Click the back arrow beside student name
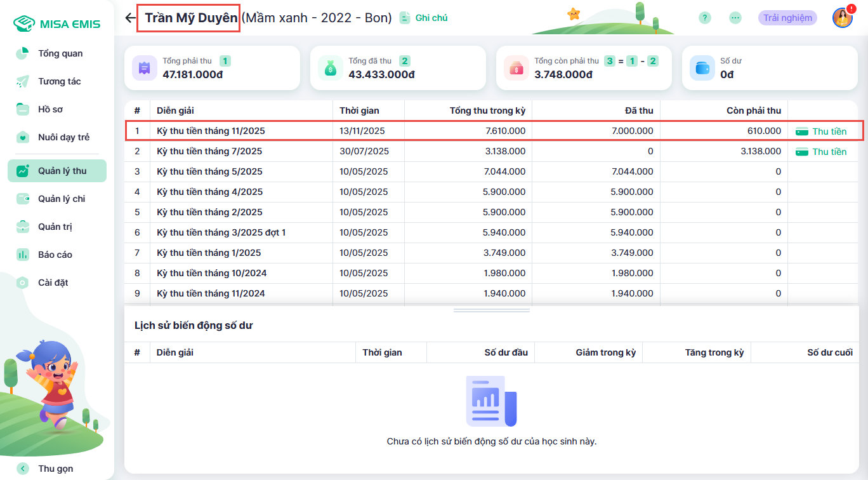Image resolution: width=868 pixels, height=480 pixels. (130, 18)
